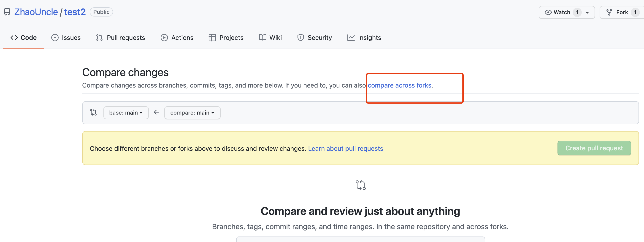Open the Projects tab

226,38
